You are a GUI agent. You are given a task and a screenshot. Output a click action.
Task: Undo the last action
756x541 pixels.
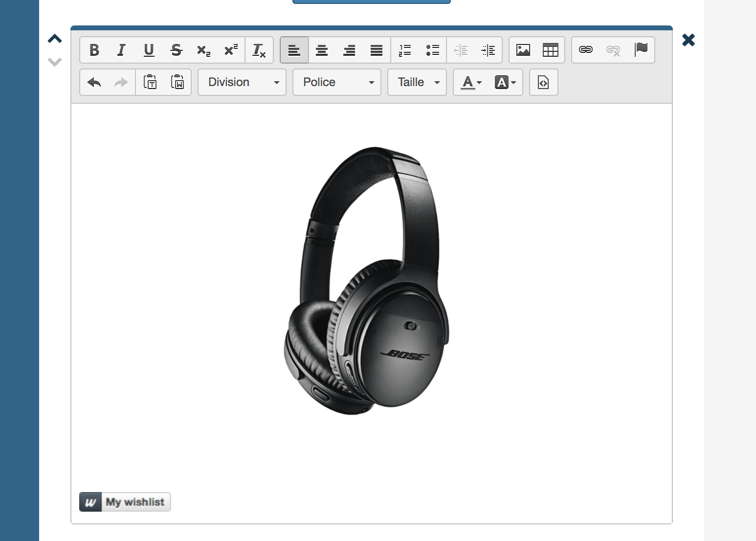(94, 82)
